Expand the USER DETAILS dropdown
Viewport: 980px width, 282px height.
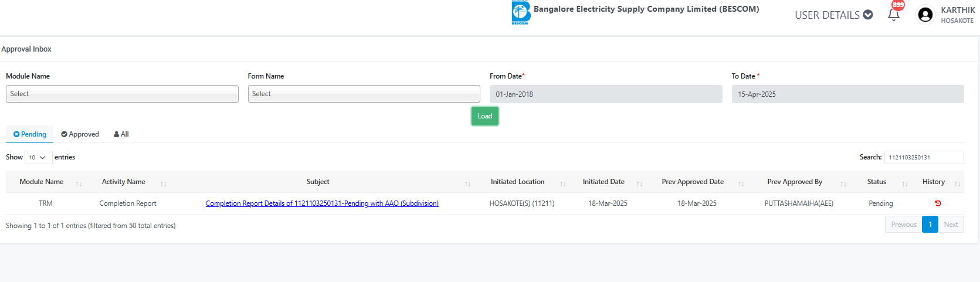(x=833, y=15)
